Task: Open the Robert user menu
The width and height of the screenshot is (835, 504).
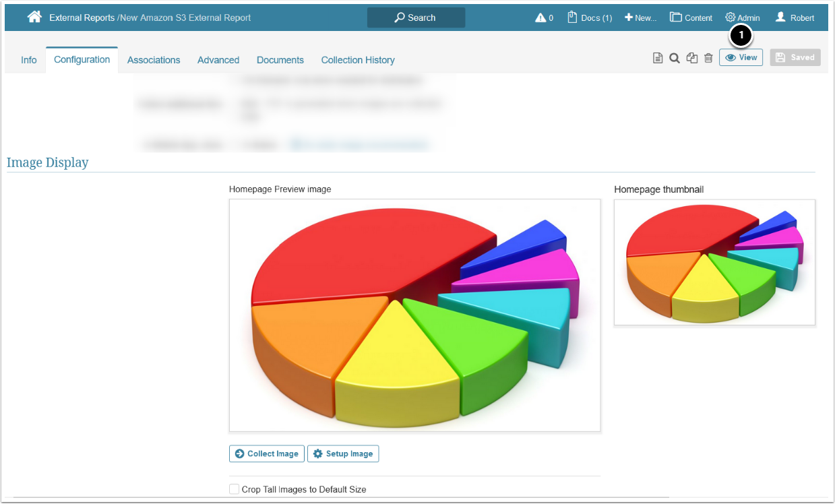Action: 795,18
